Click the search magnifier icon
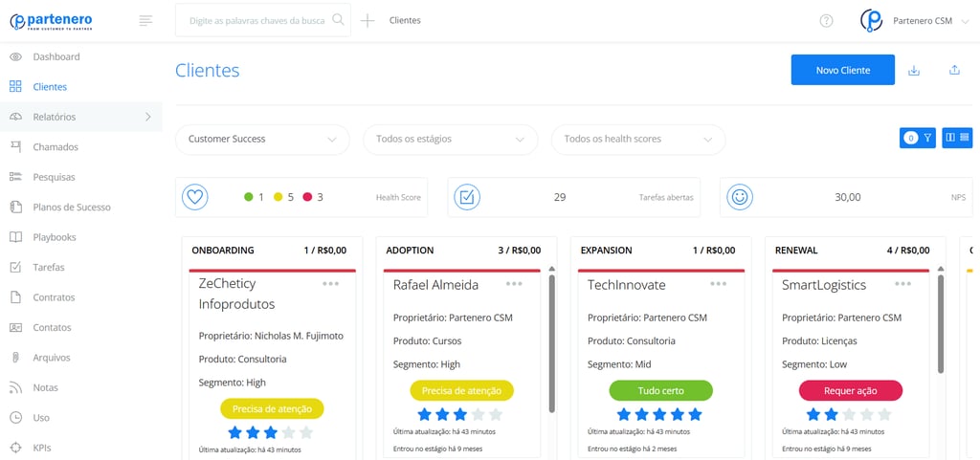 tap(338, 20)
